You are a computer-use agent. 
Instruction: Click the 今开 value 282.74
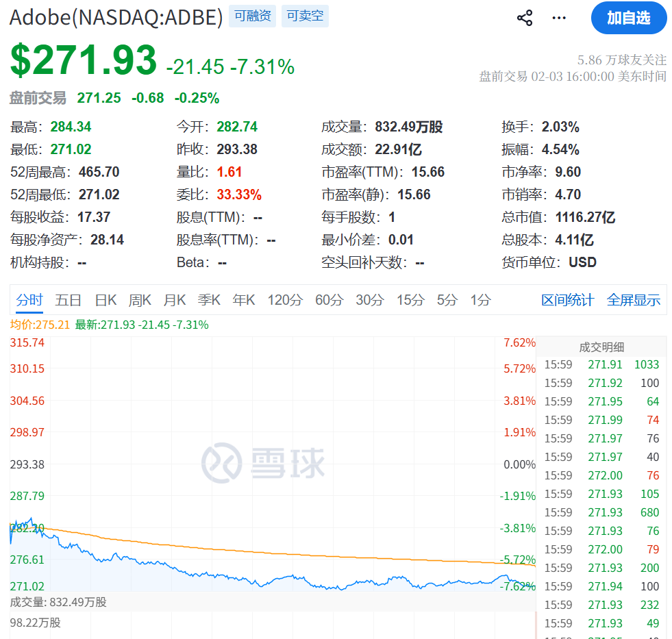(x=237, y=127)
